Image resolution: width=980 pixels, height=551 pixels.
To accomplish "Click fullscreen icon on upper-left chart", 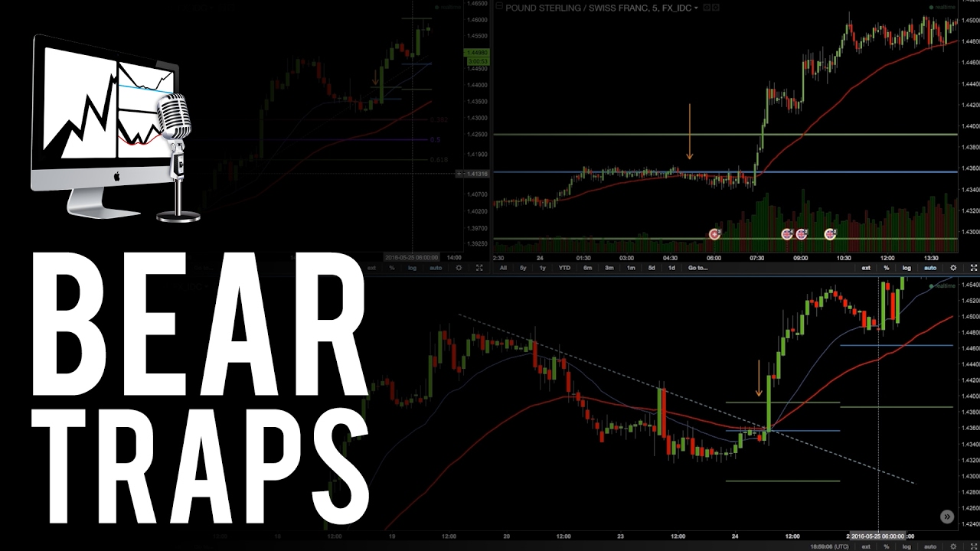I will [479, 268].
